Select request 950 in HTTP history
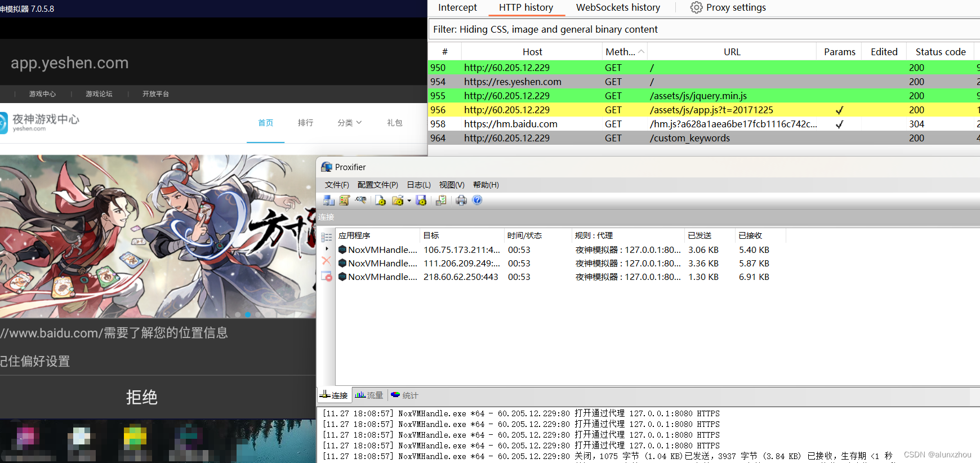Image resolution: width=980 pixels, height=463 pixels. (x=704, y=68)
